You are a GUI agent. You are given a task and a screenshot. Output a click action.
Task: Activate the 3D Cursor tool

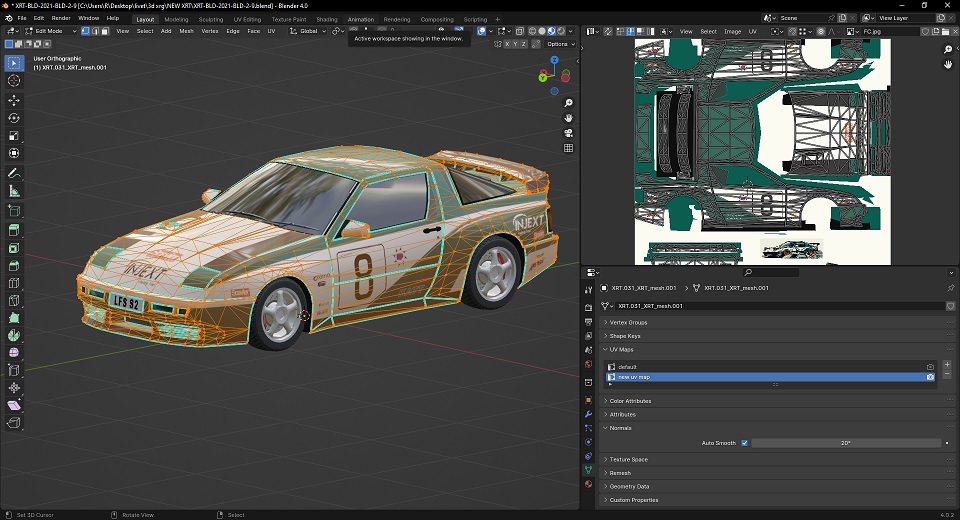tap(14, 80)
